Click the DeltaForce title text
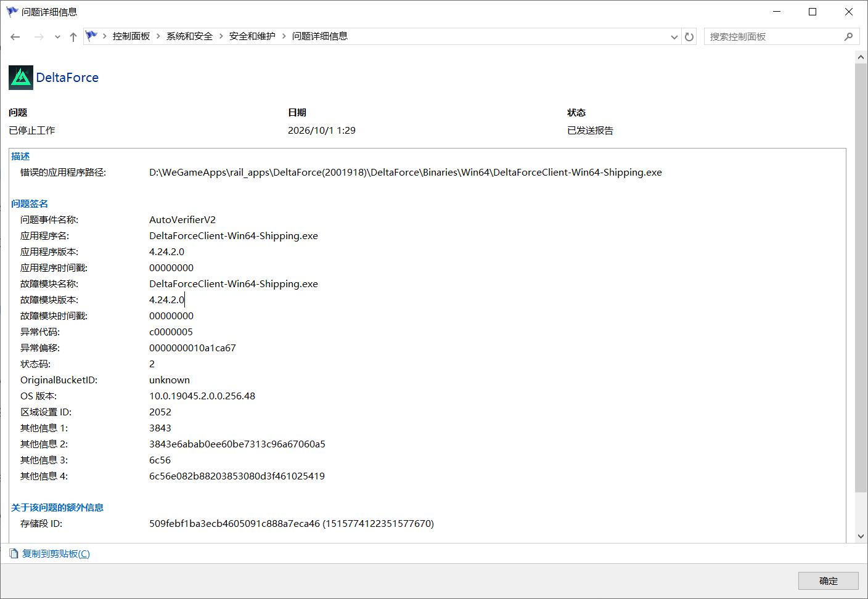This screenshot has height=599, width=868. 67,78
